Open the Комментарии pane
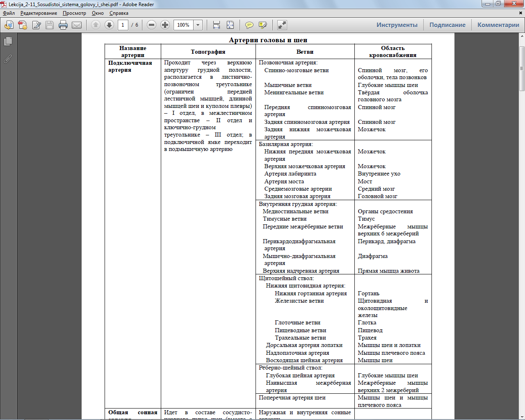525x420 pixels. tap(498, 25)
